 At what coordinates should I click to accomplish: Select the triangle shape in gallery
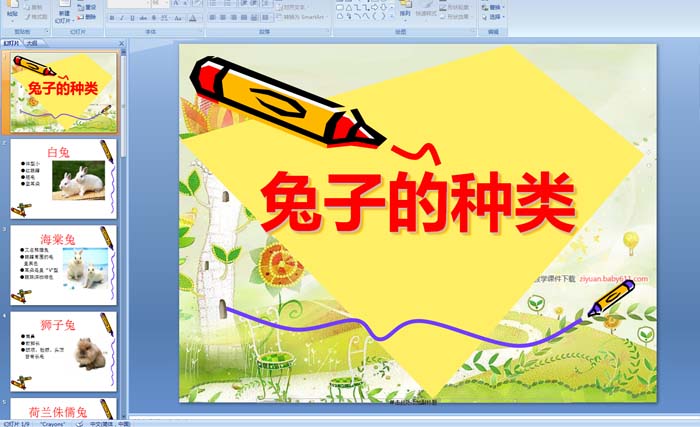349,8
